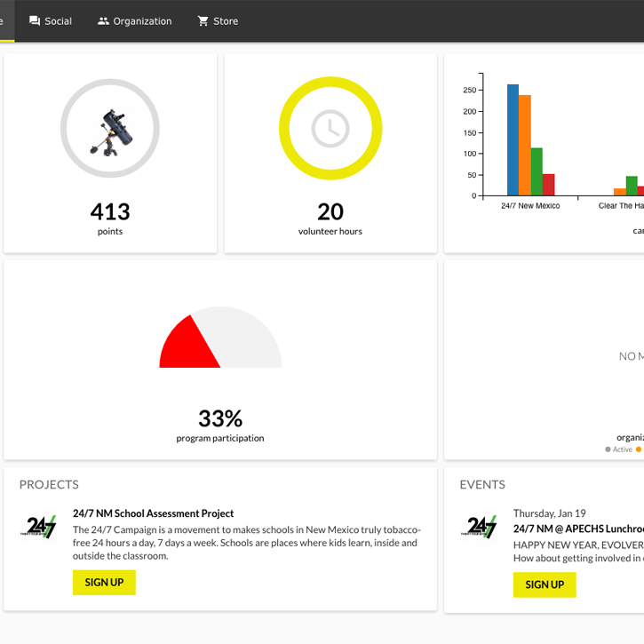Click the 20 volunteer hours value
The height and width of the screenshot is (644, 644).
pyautogui.click(x=330, y=211)
